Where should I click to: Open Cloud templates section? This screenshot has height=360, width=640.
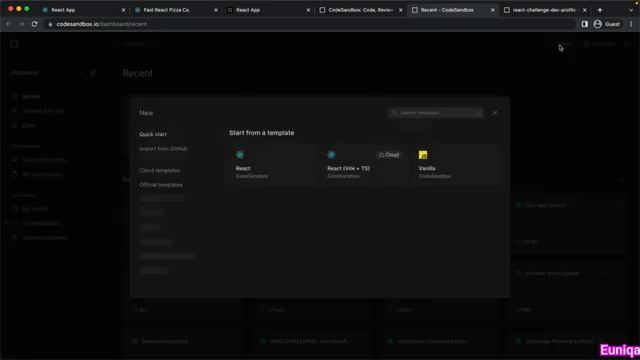[160, 170]
